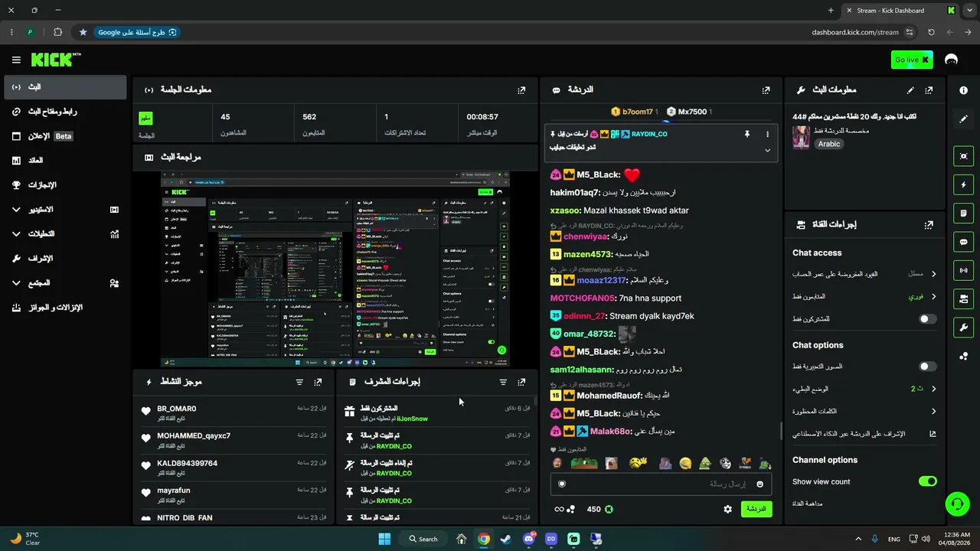The image size is (980, 551).
Task: Click the 450 Kicks balance
Action: click(x=599, y=509)
